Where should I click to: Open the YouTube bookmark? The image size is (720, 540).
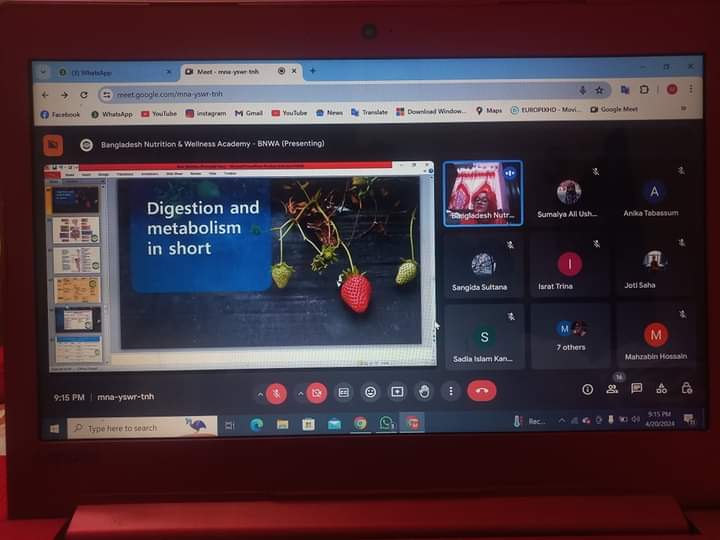pyautogui.click(x=158, y=114)
